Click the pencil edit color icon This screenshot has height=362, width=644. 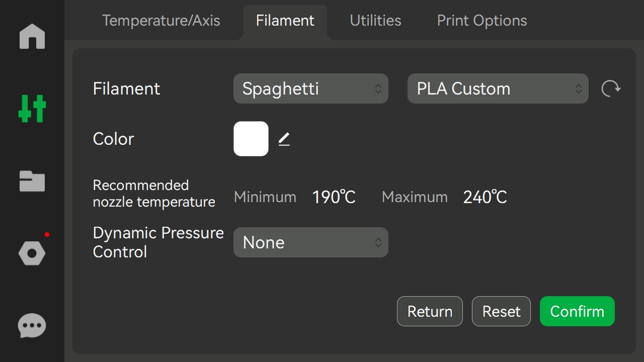(x=284, y=139)
